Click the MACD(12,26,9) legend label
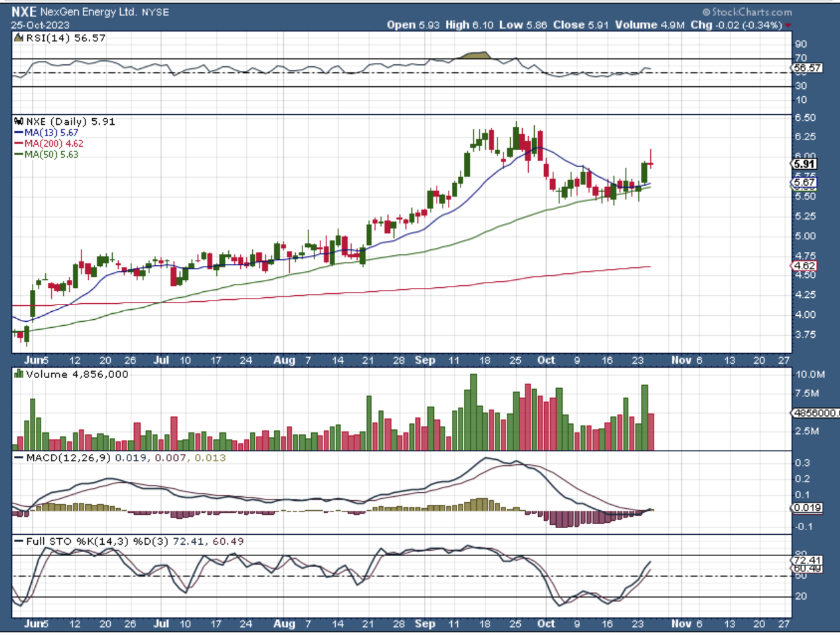The width and height of the screenshot is (840, 635). click(70, 458)
